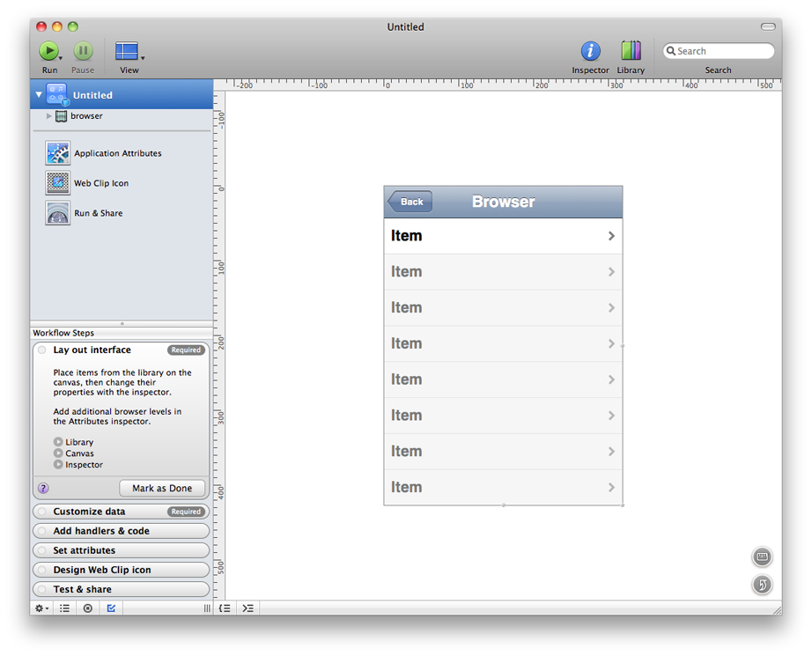The width and height of the screenshot is (812, 656).
Task: Click the Canvas link in workflow steps
Action: [79, 453]
